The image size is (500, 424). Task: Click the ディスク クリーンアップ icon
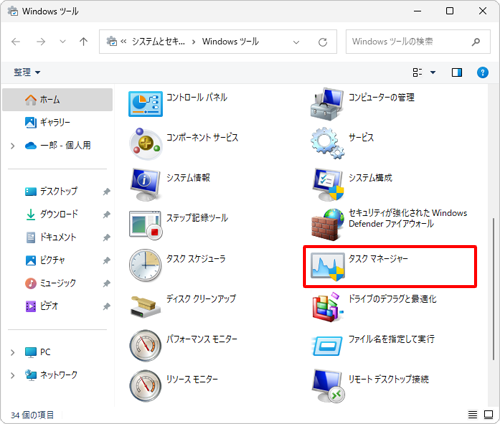[146, 306]
